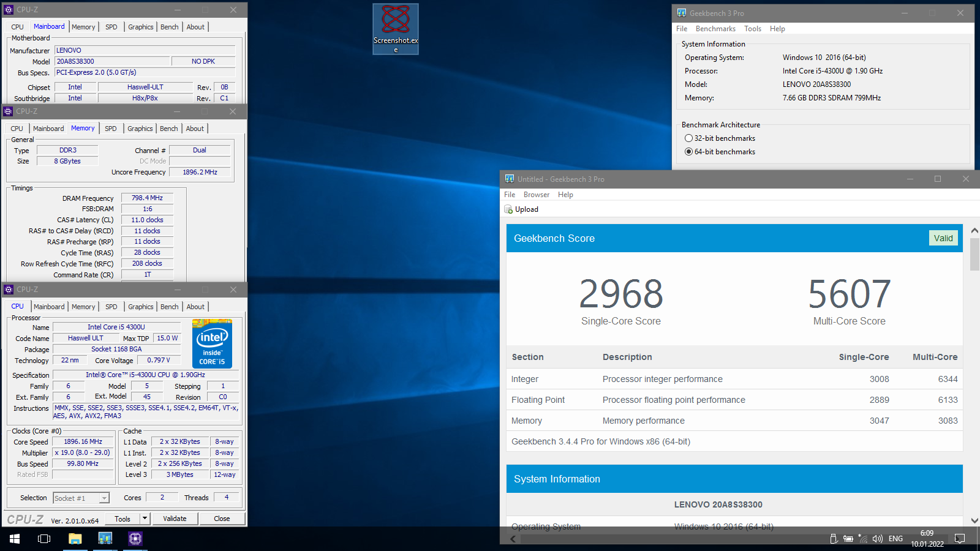The width and height of the screenshot is (980, 551).
Task: Click scroll up arrow in Geekbench results
Action: pyautogui.click(x=974, y=230)
